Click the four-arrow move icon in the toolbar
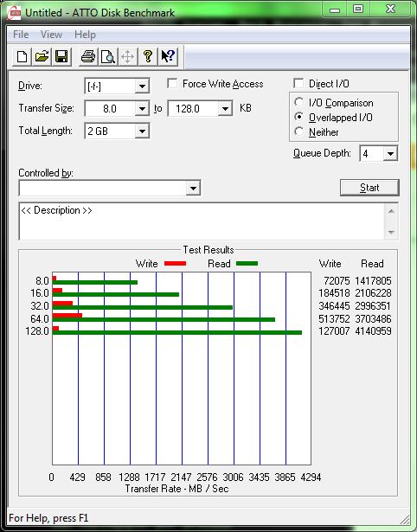The width and height of the screenshot is (417, 532). coord(127,56)
